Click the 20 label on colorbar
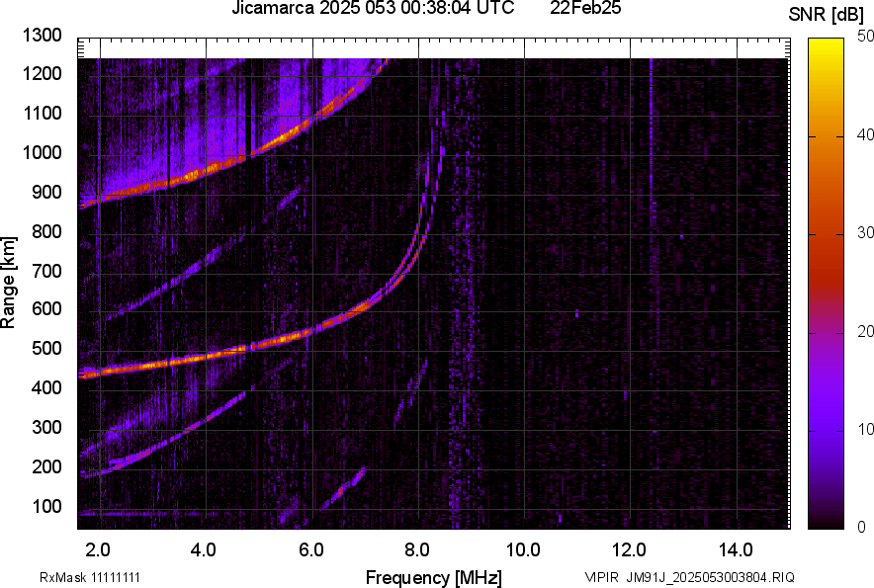874x588 pixels. point(866,332)
